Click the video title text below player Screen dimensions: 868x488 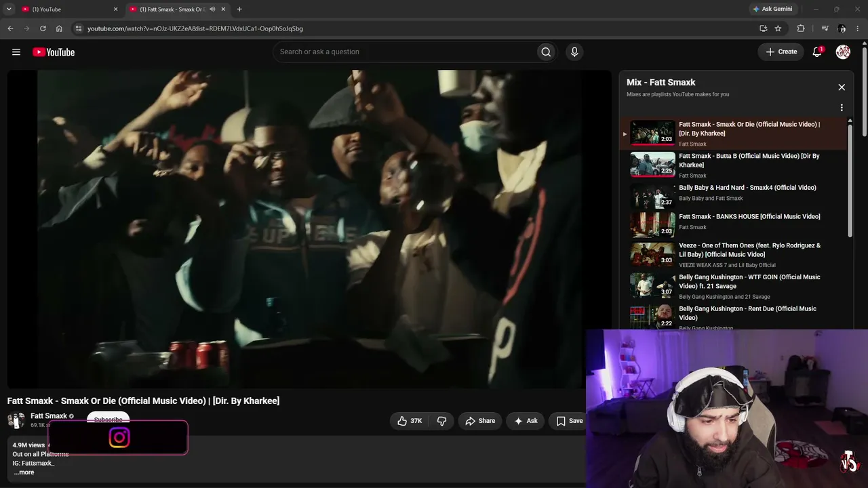point(143,401)
